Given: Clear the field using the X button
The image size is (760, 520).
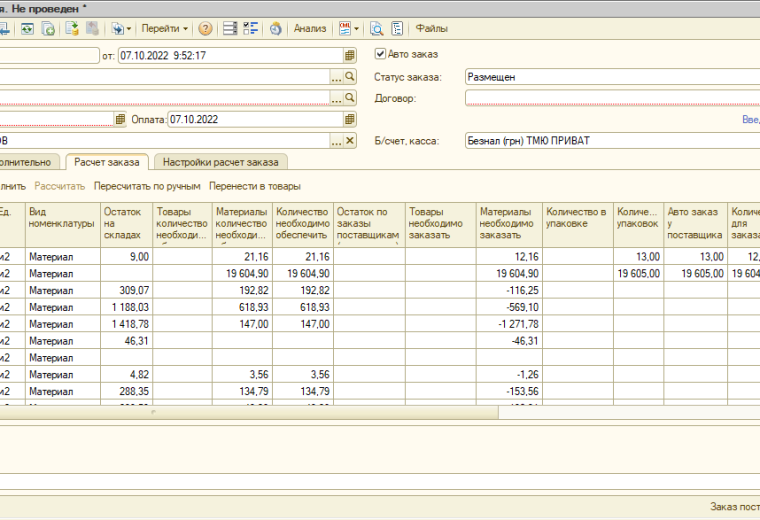Looking at the screenshot, I should (350, 141).
